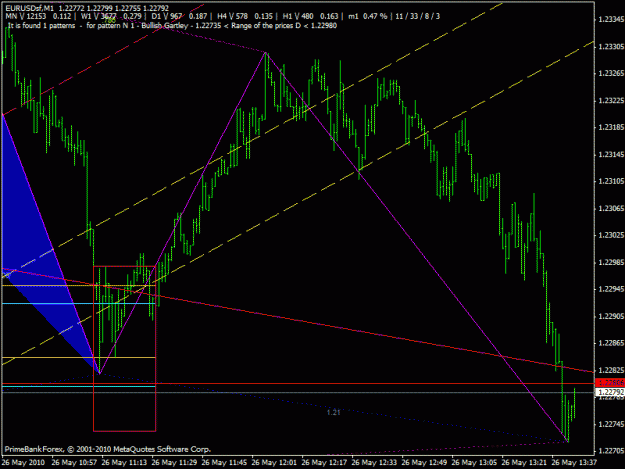The width and height of the screenshot is (625, 469).
Task: Click the 1.23185 price axis label
Action: coord(611,128)
